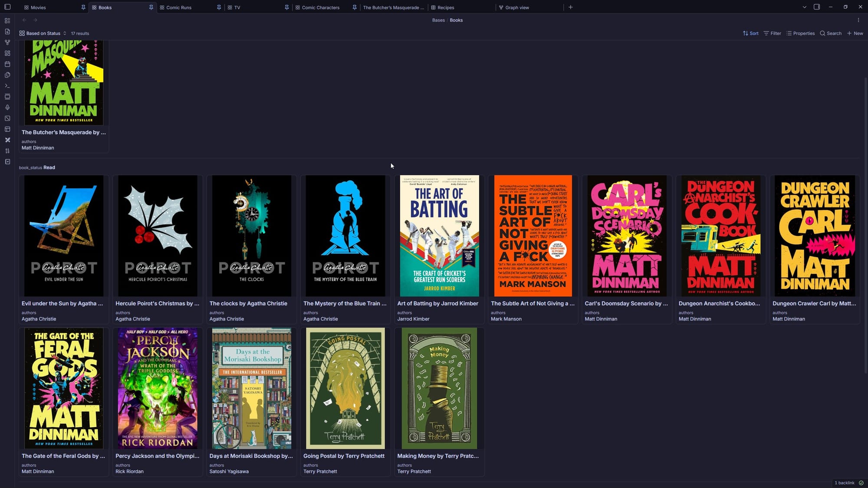Image resolution: width=868 pixels, height=488 pixels.
Task: Click the boxed arrow icon at the ribbon's end
Action: click(7, 162)
